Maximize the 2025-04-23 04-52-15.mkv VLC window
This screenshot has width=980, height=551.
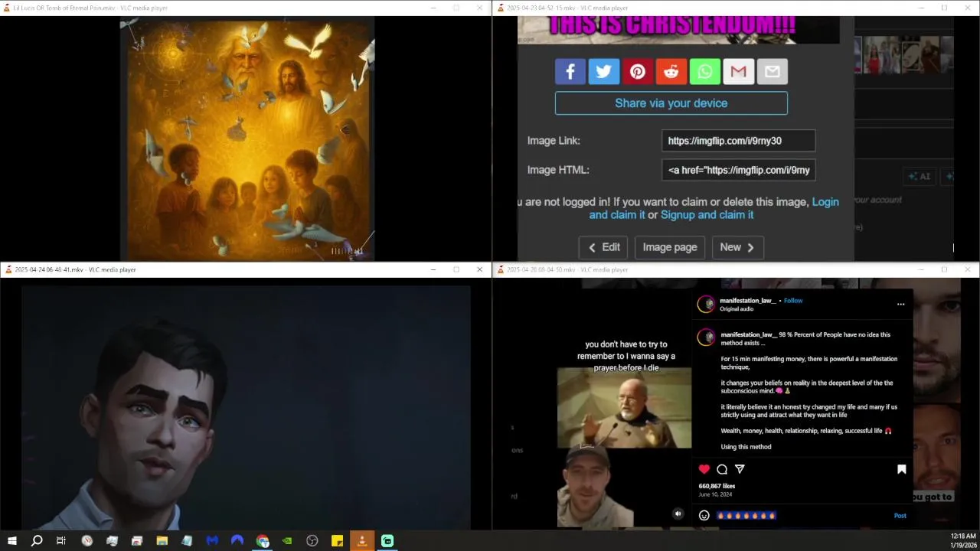944,8
